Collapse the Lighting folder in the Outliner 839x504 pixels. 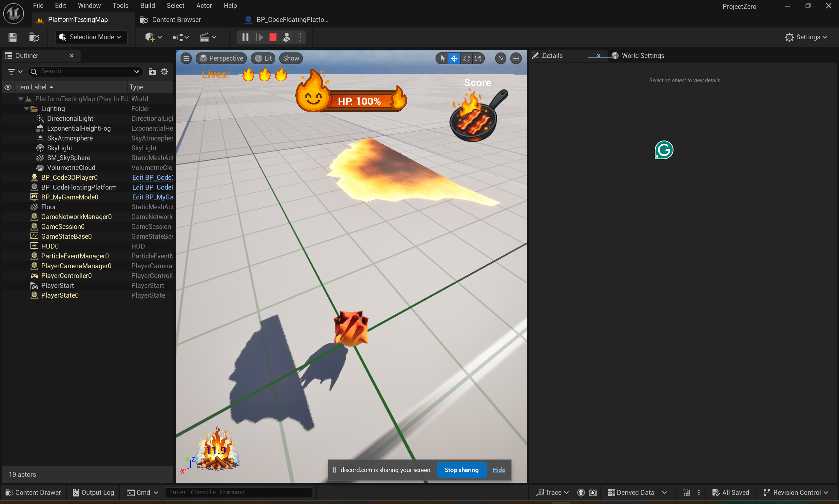[x=26, y=108]
